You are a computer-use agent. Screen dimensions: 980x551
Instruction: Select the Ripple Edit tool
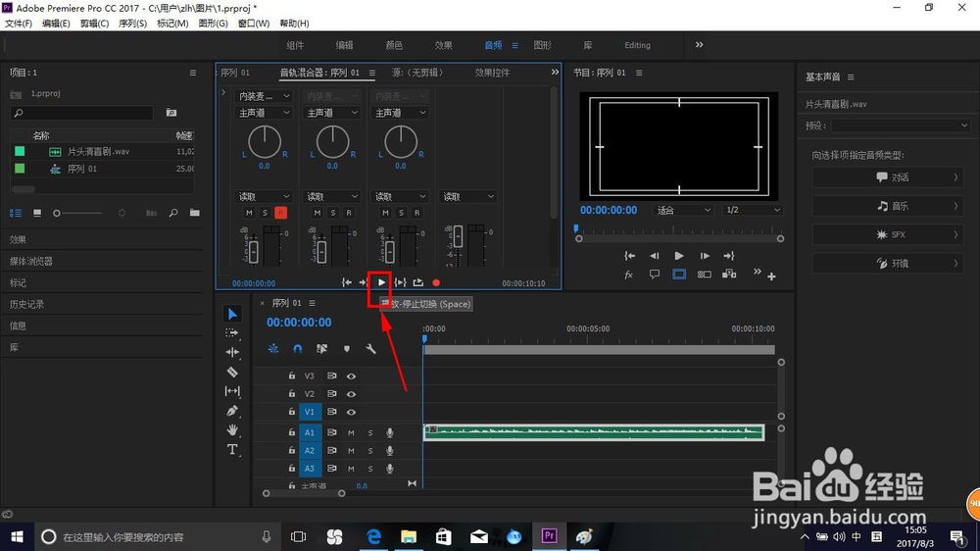pos(232,352)
